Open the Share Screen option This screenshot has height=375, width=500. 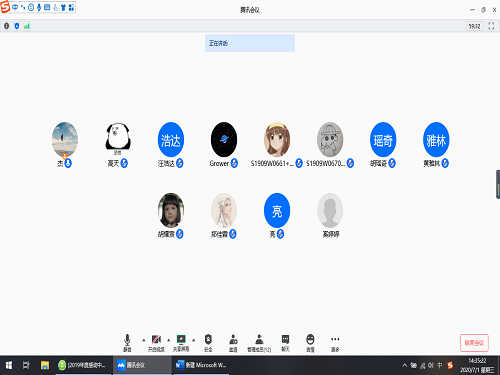tap(181, 343)
